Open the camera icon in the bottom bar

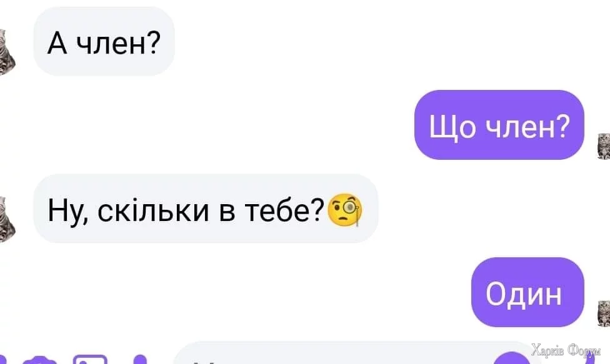tap(40, 360)
